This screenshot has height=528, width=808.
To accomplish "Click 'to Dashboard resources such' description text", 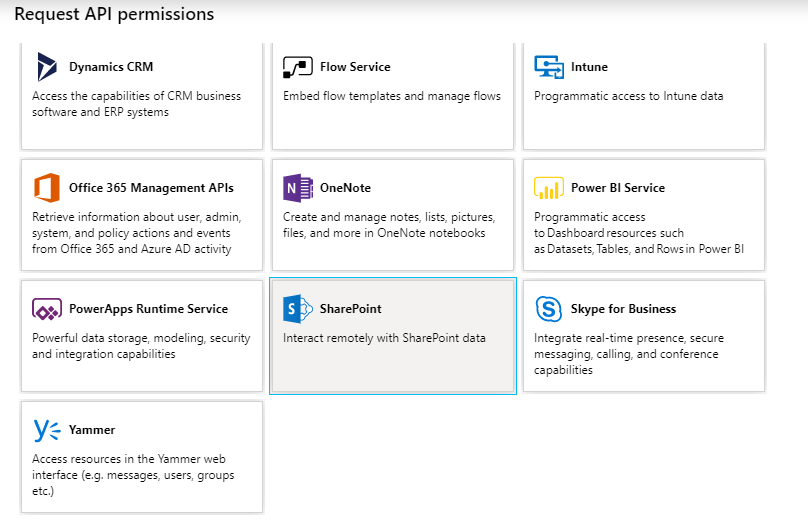I will pyautogui.click(x=609, y=233).
